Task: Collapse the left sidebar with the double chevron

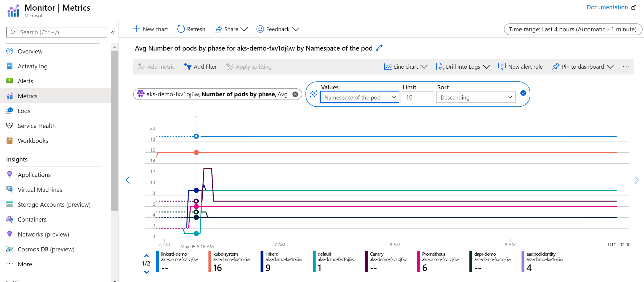Action: [113, 32]
